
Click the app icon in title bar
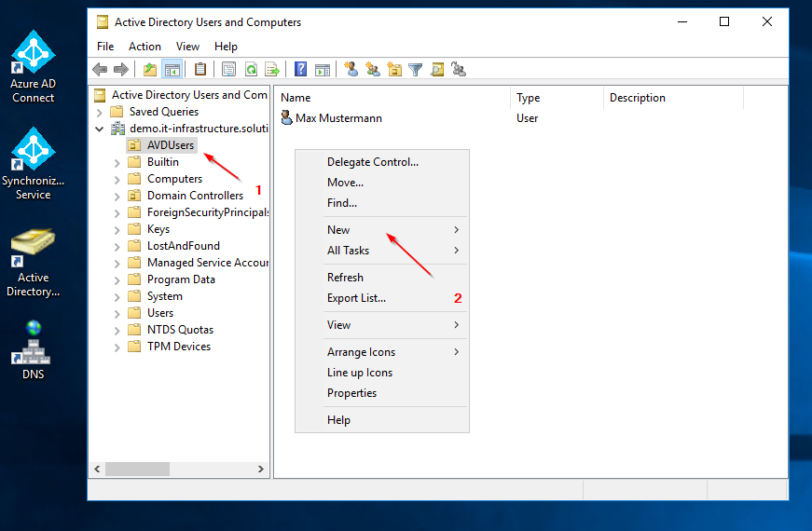click(103, 21)
